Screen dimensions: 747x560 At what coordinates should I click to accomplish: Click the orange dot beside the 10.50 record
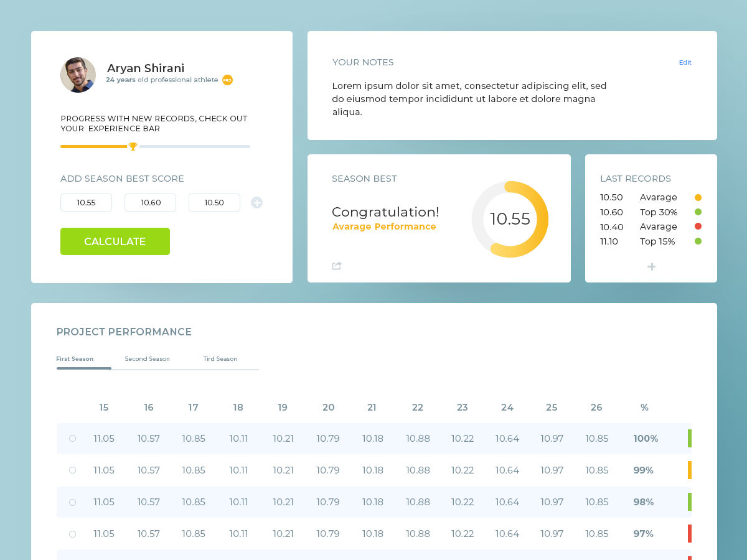click(x=698, y=197)
